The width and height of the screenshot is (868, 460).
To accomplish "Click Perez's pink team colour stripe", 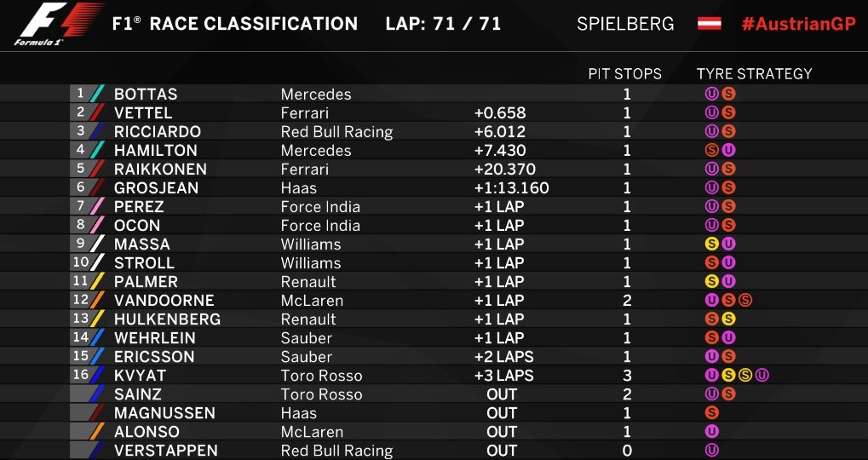I will click(97, 207).
